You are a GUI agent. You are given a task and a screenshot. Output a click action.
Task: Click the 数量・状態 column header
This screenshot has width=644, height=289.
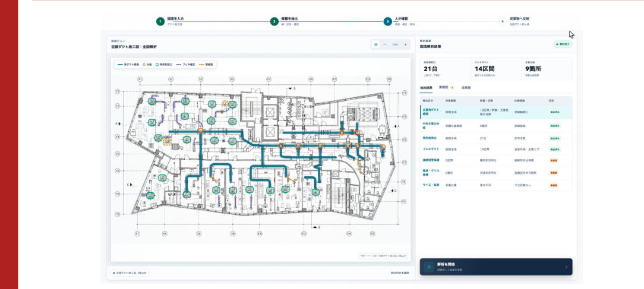485,100
